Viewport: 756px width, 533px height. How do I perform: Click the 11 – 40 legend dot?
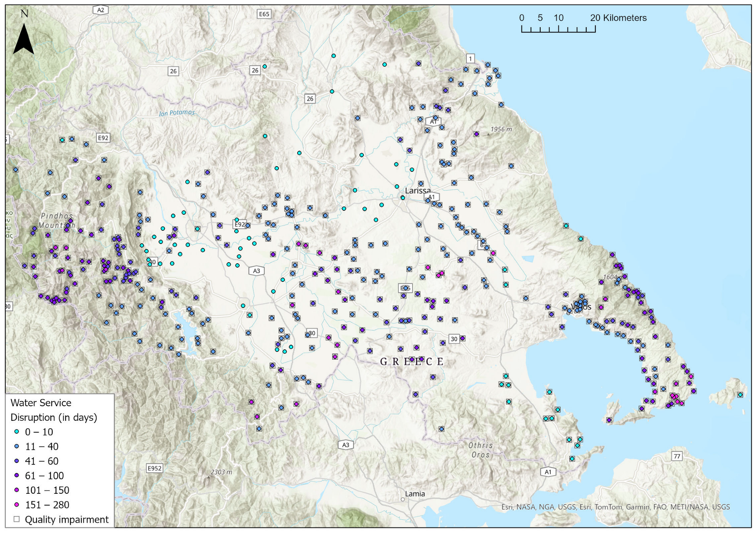coord(16,446)
